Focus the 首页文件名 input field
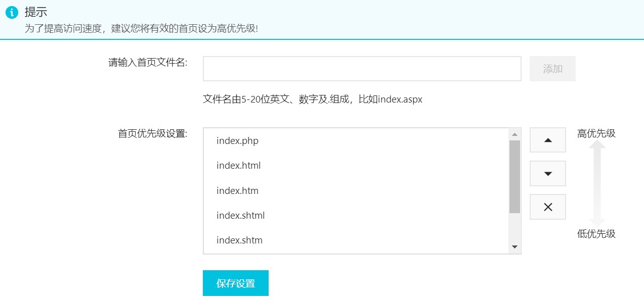 pyautogui.click(x=362, y=69)
